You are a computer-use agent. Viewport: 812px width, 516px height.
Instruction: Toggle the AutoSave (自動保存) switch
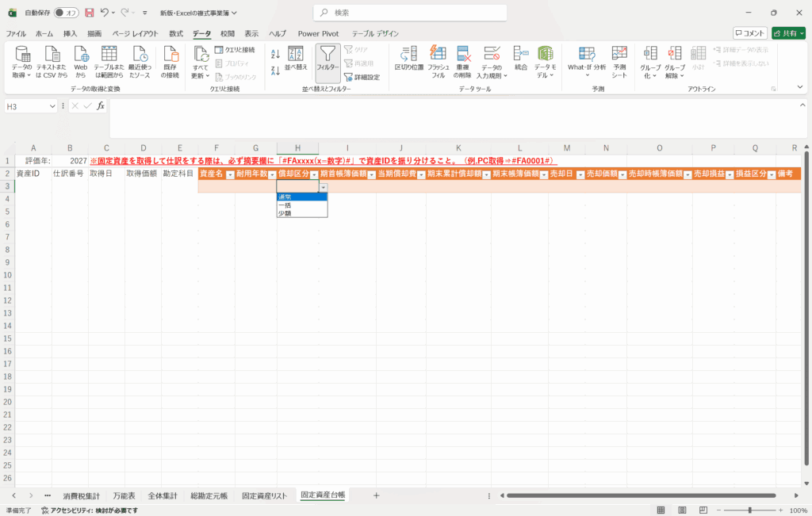click(x=67, y=13)
